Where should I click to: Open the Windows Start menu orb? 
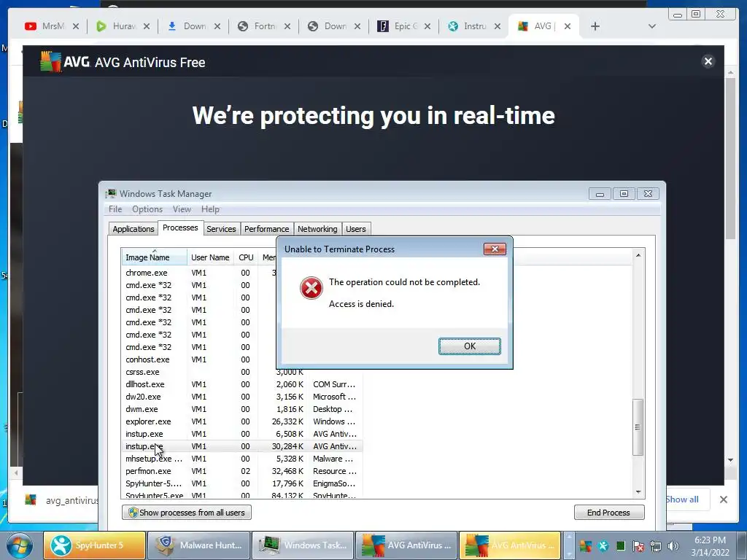coord(19,545)
